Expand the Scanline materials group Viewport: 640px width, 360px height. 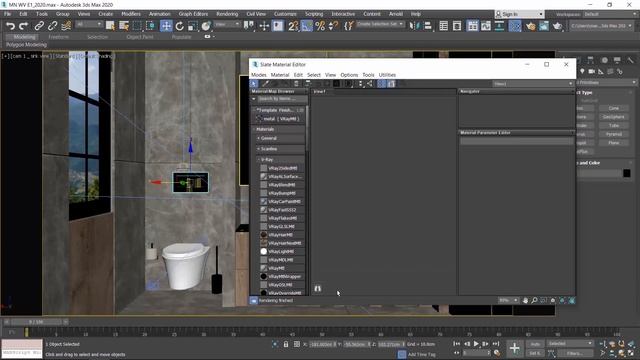pos(280,149)
